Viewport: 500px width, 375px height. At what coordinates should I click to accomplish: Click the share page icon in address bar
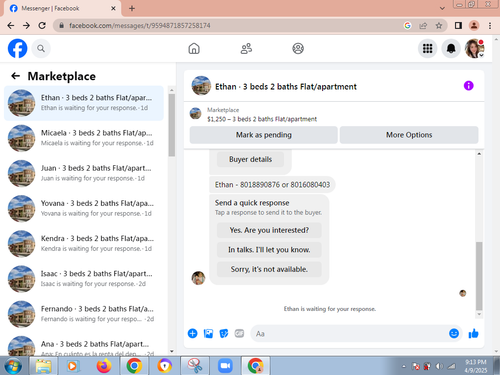coord(423,25)
